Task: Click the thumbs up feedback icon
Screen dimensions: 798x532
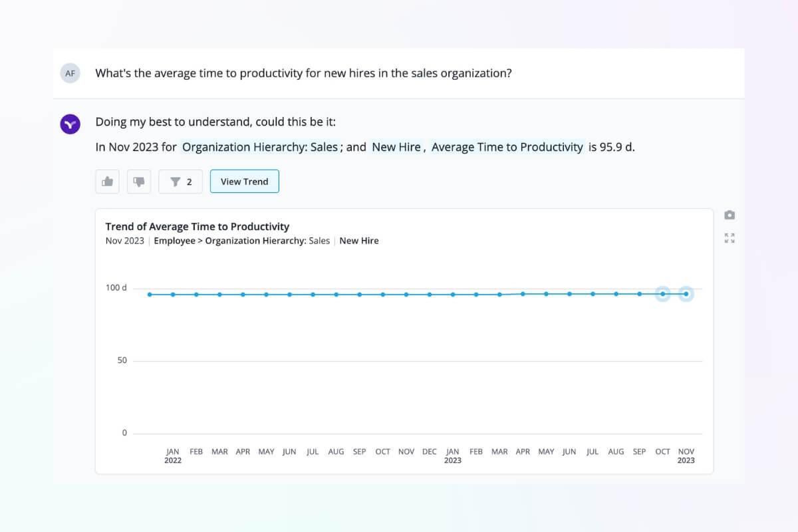Action: click(x=107, y=182)
